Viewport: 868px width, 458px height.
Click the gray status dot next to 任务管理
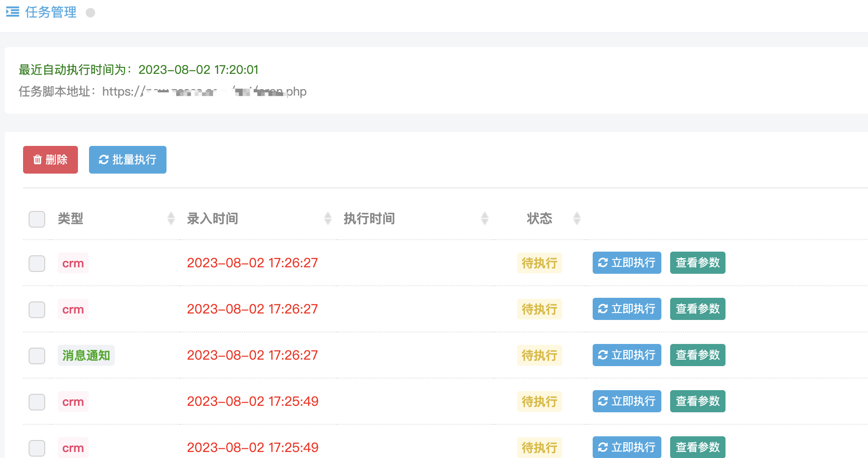point(90,13)
